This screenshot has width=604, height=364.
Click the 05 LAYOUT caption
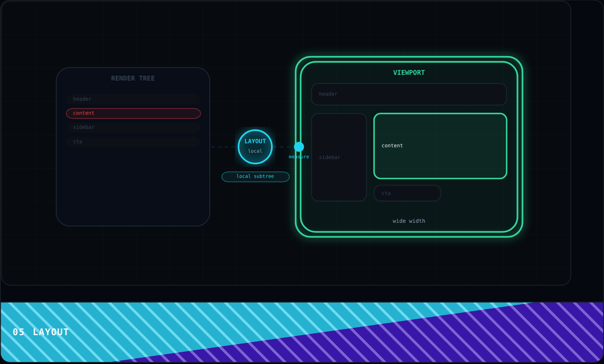click(x=41, y=332)
